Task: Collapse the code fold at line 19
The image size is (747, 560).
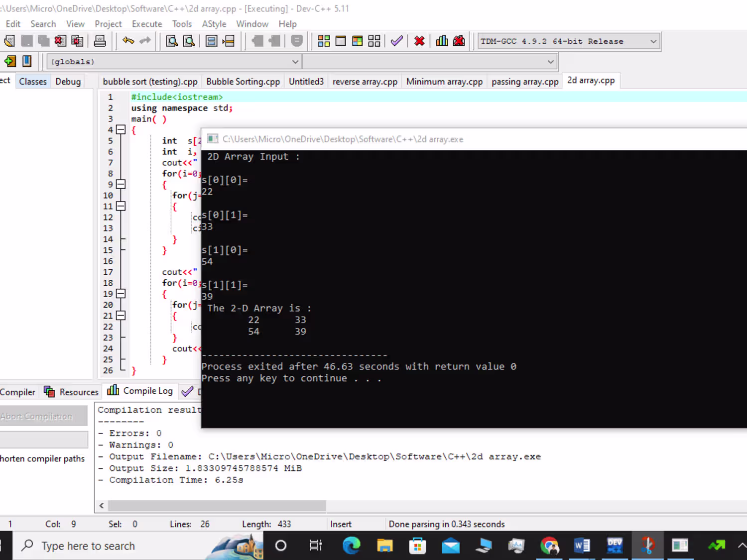Action: pyautogui.click(x=121, y=294)
